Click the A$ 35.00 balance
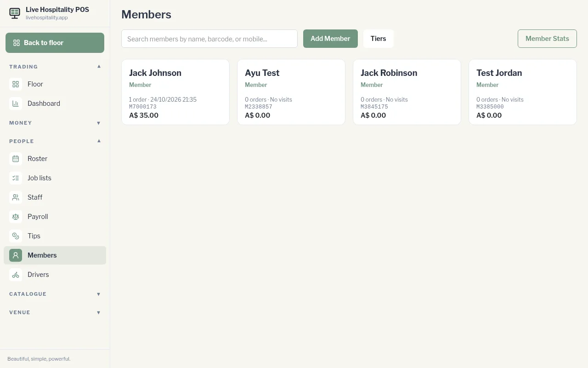 click(x=144, y=115)
